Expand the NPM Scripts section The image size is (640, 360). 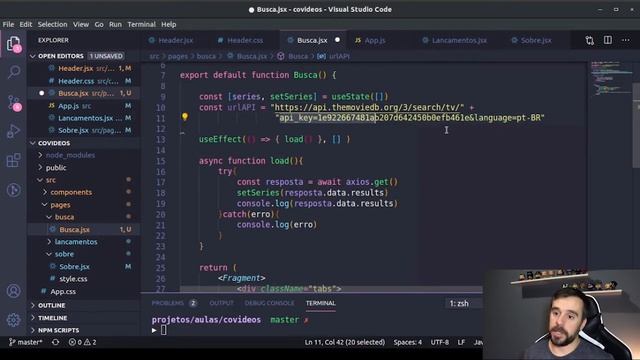pyautogui.click(x=84, y=330)
